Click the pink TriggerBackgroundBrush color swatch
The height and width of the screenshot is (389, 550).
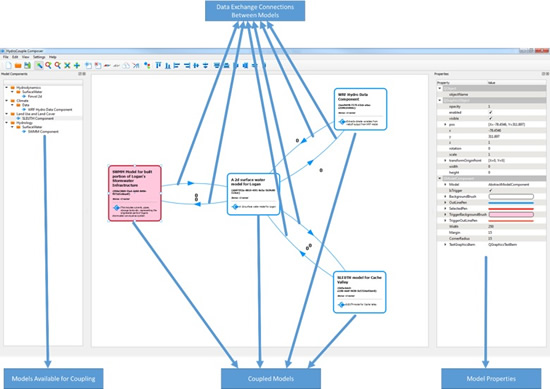click(x=511, y=214)
